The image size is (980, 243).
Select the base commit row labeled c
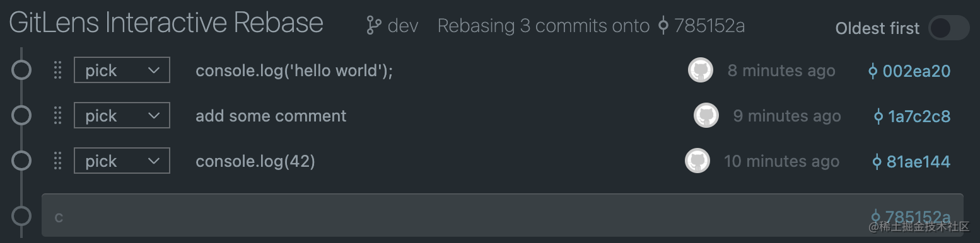coord(503,215)
